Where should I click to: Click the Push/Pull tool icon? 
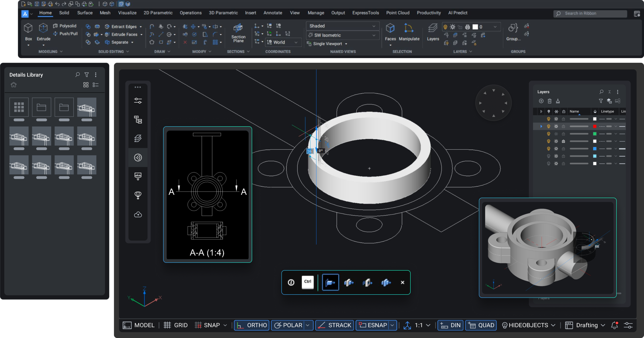55,34
